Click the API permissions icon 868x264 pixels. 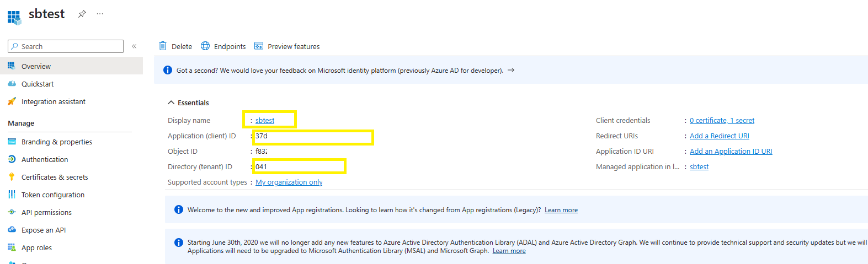coord(12,212)
